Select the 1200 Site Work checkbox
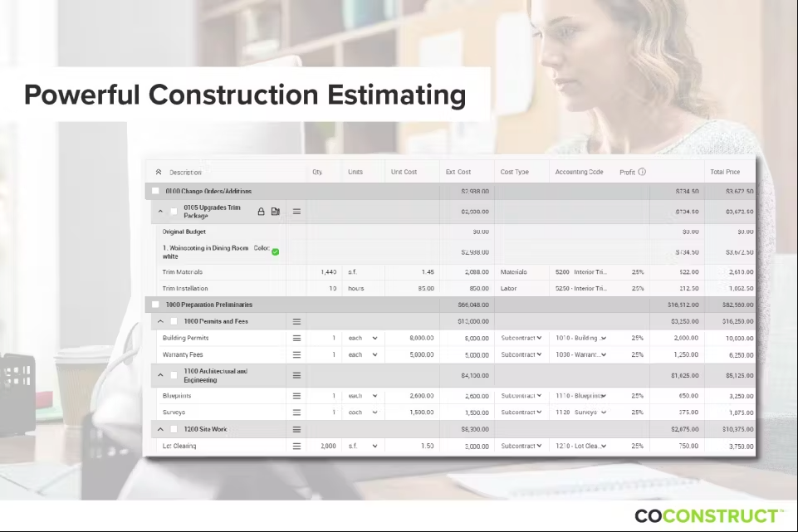Screen dimensions: 798x532 coord(174,429)
